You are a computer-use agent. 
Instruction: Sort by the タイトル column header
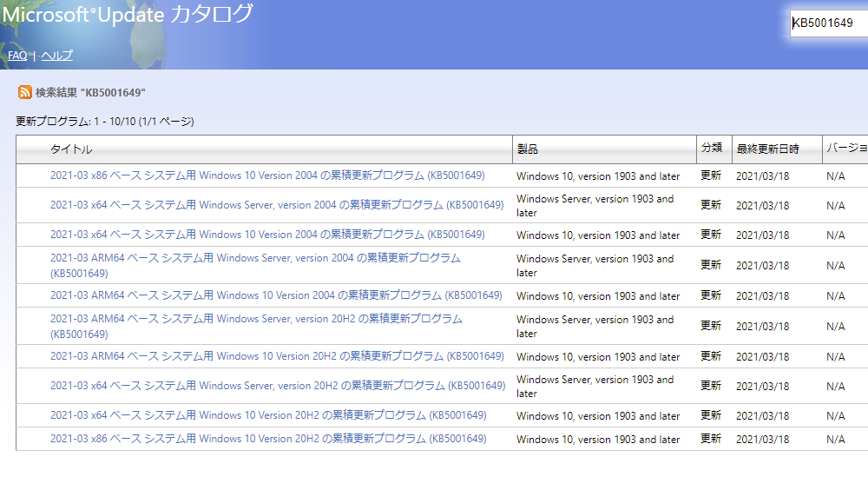[71, 149]
